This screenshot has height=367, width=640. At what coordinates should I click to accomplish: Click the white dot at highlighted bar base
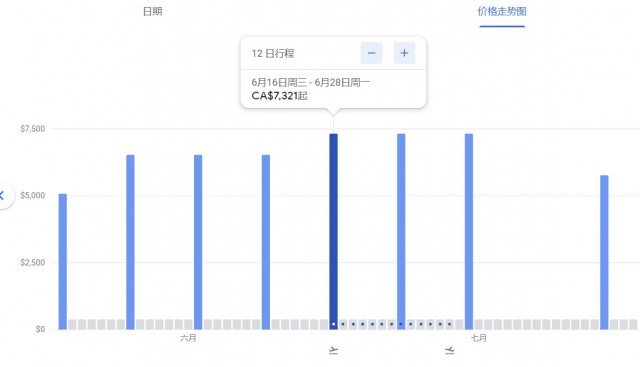(333, 325)
